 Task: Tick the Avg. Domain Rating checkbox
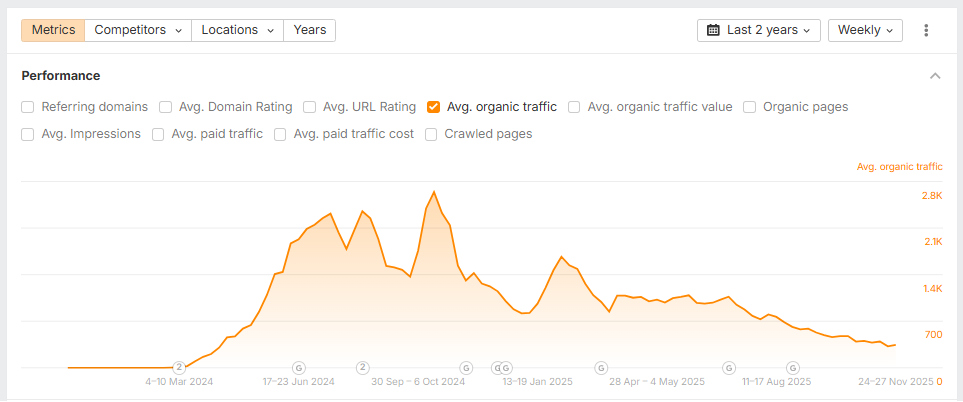(165, 107)
